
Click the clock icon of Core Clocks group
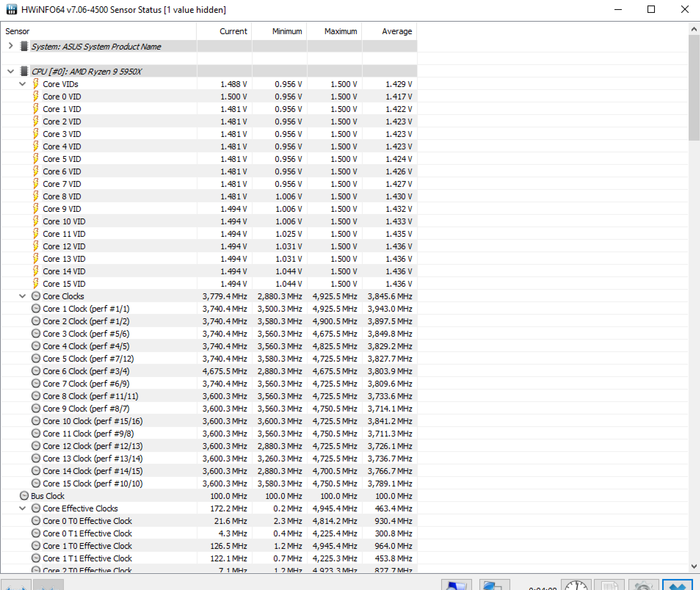click(36, 296)
